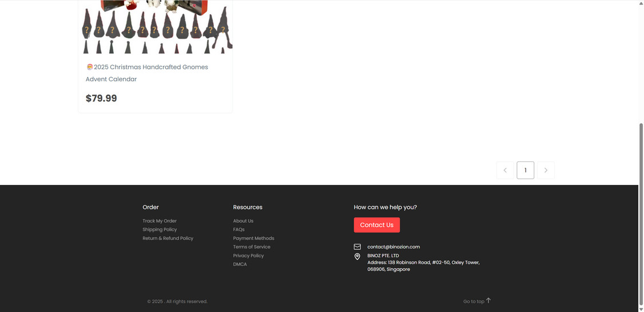
Task: Click the vertical page scrollbar thumb
Action: pyautogui.click(x=641, y=214)
